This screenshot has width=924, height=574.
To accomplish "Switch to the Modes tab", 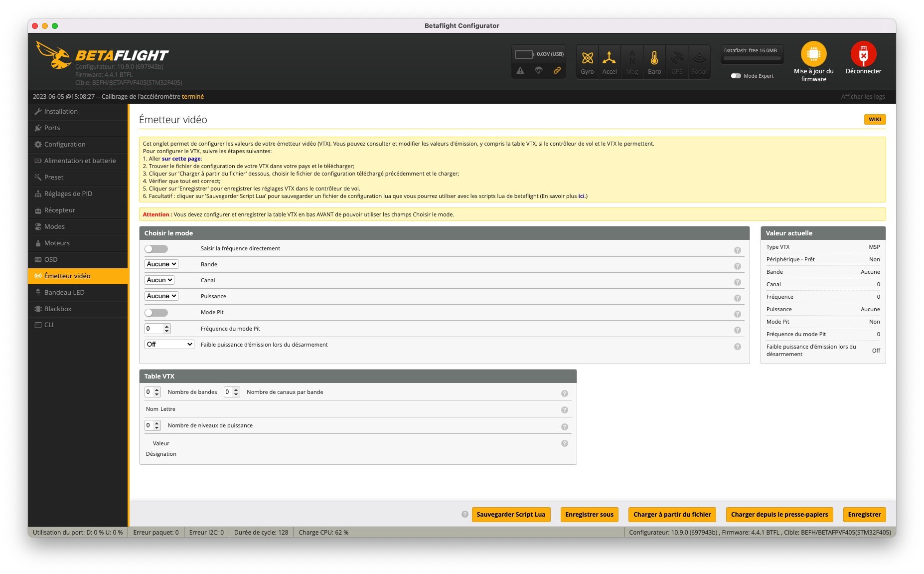I will tap(78, 226).
